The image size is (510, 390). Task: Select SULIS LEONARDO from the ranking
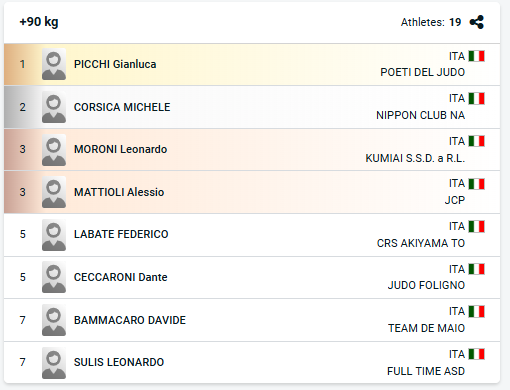(x=119, y=362)
